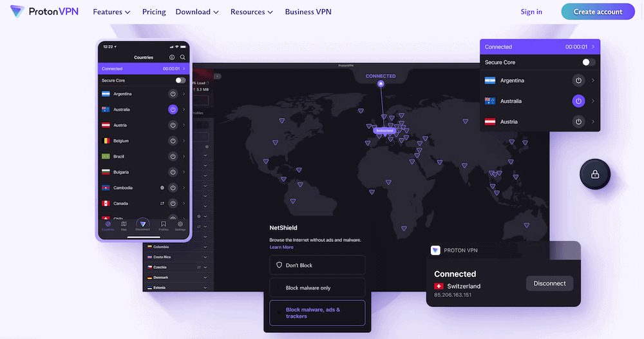The width and height of the screenshot is (644, 339).
Task: Click the Learn More link under NetShield
Action: pyautogui.click(x=281, y=247)
